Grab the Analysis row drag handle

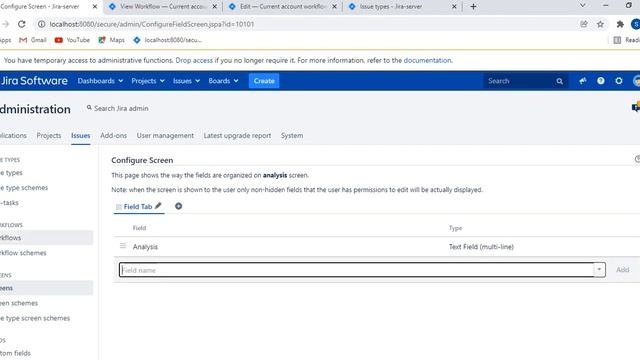point(122,246)
